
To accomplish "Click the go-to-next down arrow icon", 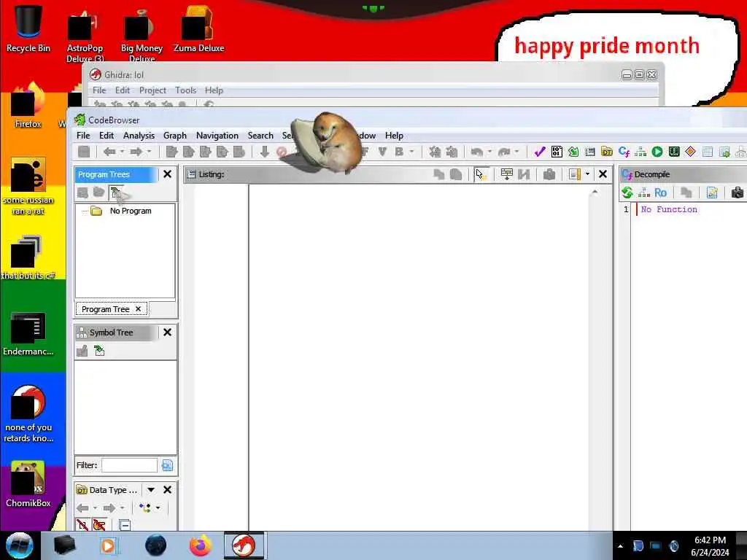I will [265, 152].
